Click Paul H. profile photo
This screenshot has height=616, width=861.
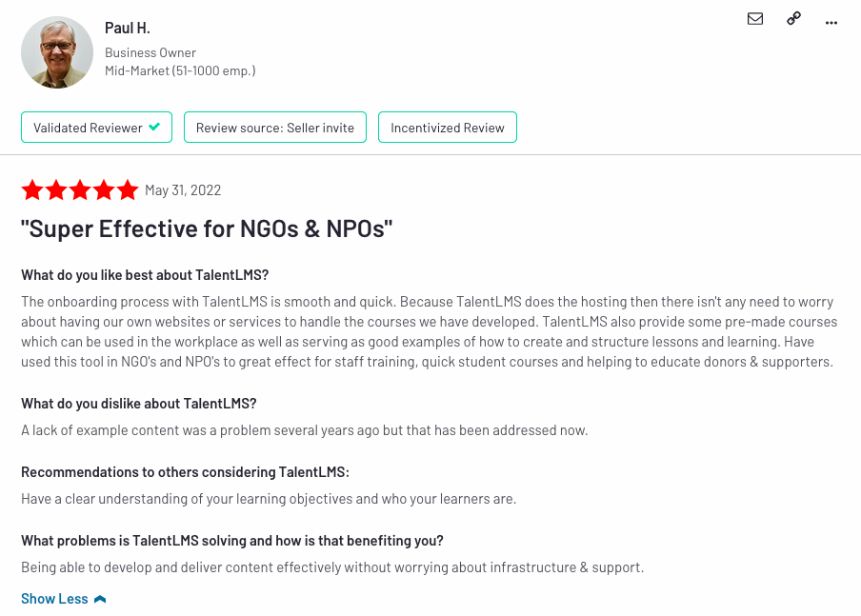[57, 52]
